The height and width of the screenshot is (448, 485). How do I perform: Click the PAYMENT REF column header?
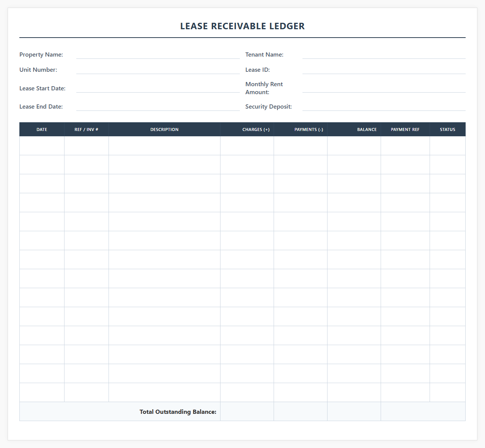tap(405, 129)
